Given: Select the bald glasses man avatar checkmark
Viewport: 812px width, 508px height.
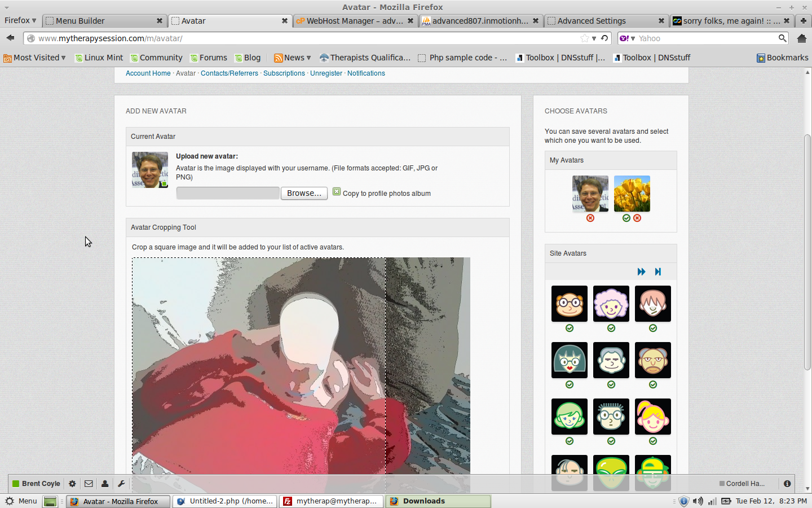Looking at the screenshot, I should pyautogui.click(x=570, y=329).
